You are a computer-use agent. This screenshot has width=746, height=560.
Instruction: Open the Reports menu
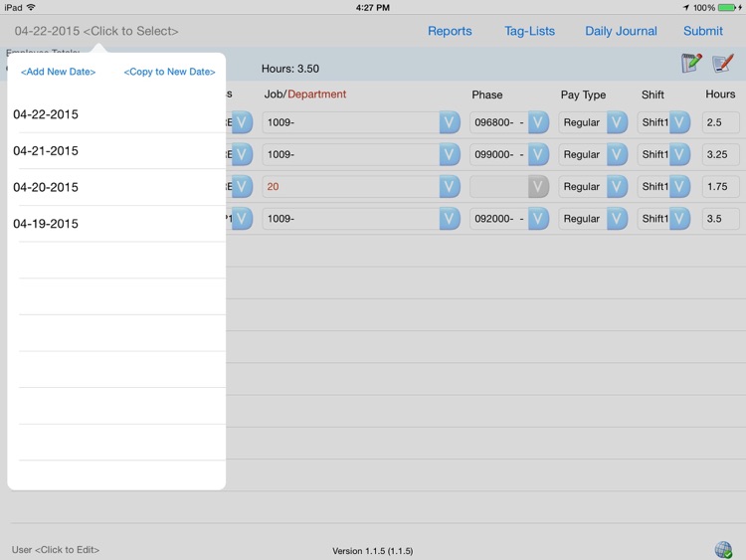[450, 31]
